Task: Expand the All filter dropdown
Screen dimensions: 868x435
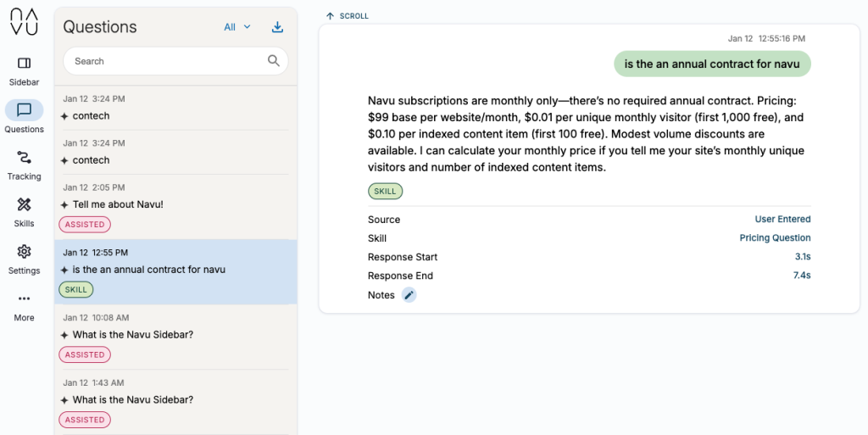Action: coord(237,27)
